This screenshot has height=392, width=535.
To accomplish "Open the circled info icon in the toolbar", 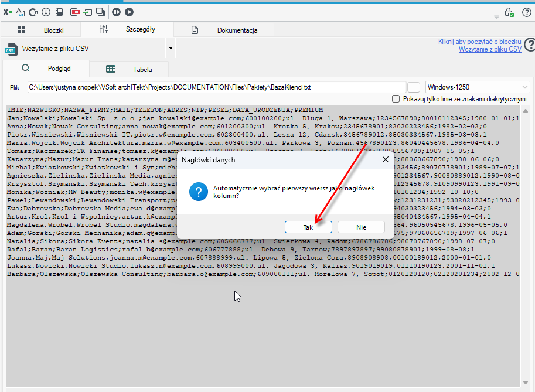I will [x=46, y=12].
